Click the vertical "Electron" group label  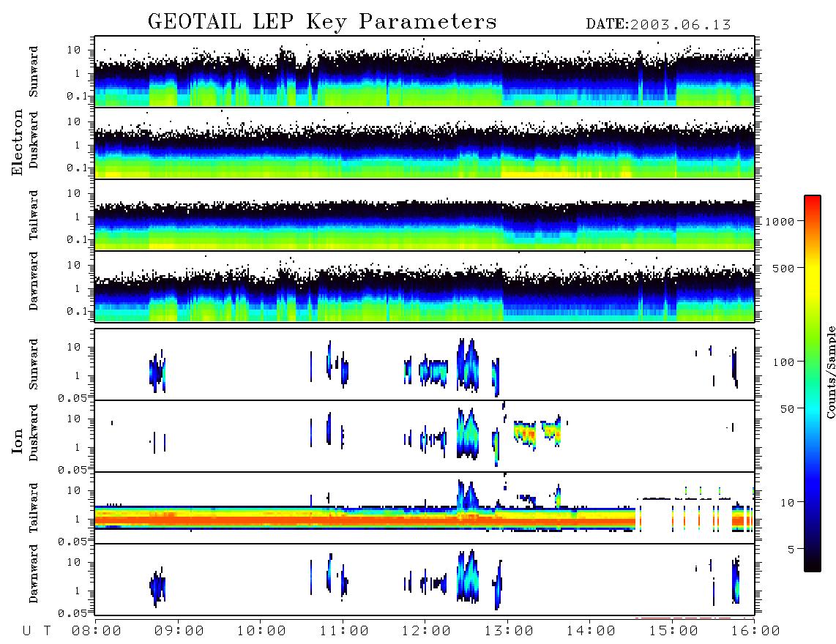(x=17, y=142)
